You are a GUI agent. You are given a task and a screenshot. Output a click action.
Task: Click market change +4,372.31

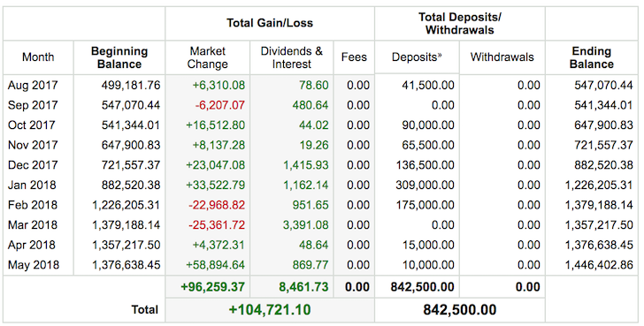pos(218,245)
